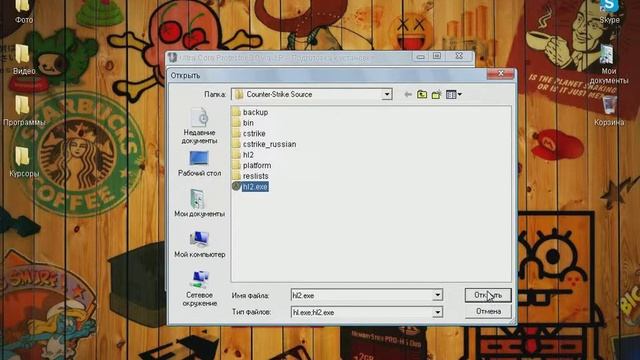Expand the Имя файла dropdown arrow
Image resolution: width=640 pixels, height=360 pixels.
[437, 295]
